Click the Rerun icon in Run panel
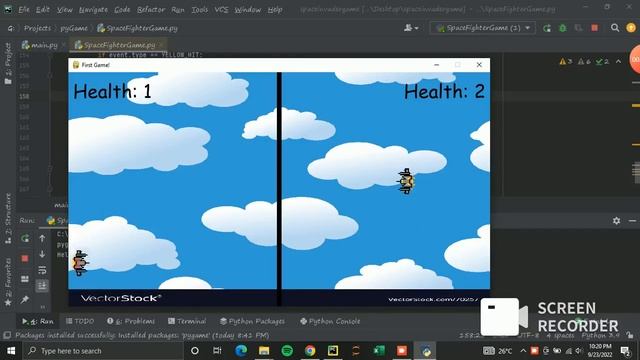Viewport: 640px width, 360px height. (x=25, y=238)
